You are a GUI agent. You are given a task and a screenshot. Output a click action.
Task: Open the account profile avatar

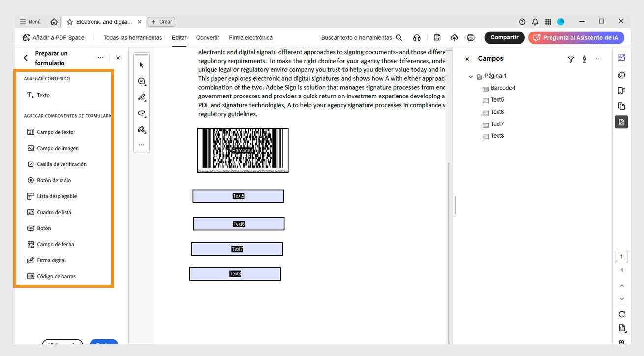click(561, 22)
